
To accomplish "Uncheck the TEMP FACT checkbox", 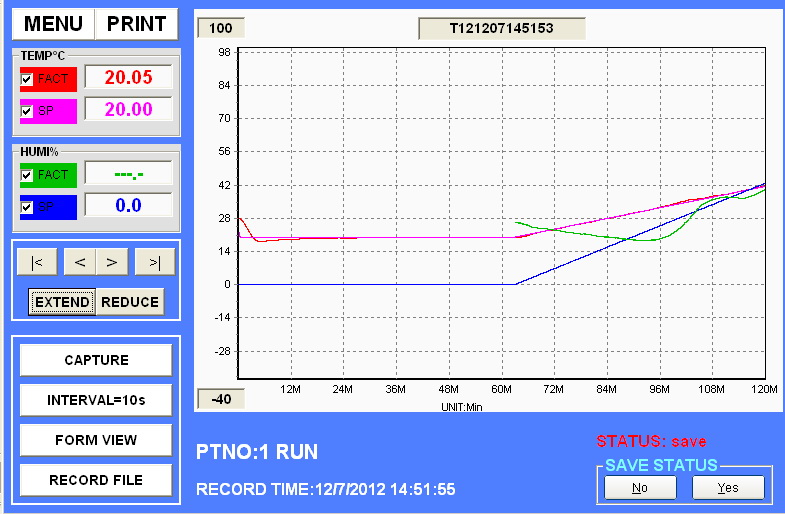I will (27, 78).
